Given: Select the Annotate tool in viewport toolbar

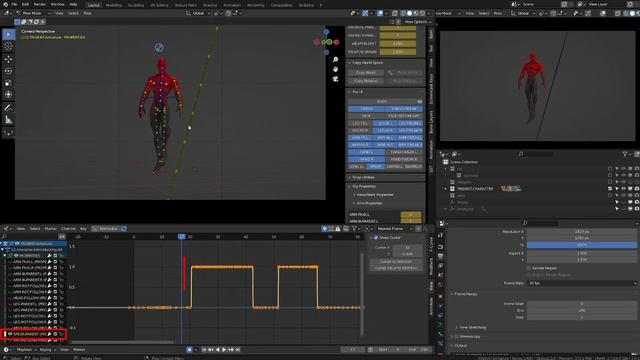Looking at the screenshot, I should click(x=8, y=108).
